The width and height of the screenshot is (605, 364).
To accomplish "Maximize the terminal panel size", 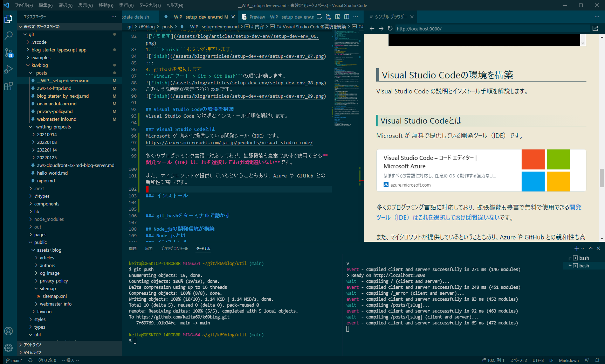I will (591, 248).
